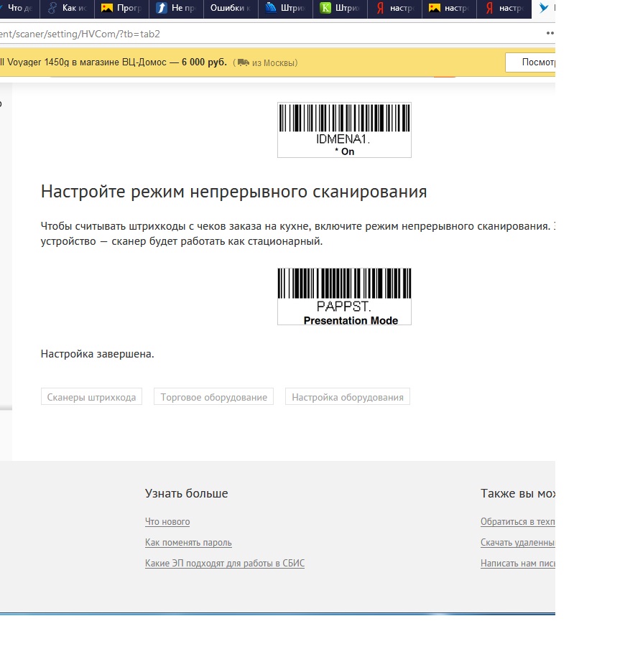Open the 'Скачать удаленны…' footer link
625x672 pixels.
(x=518, y=543)
